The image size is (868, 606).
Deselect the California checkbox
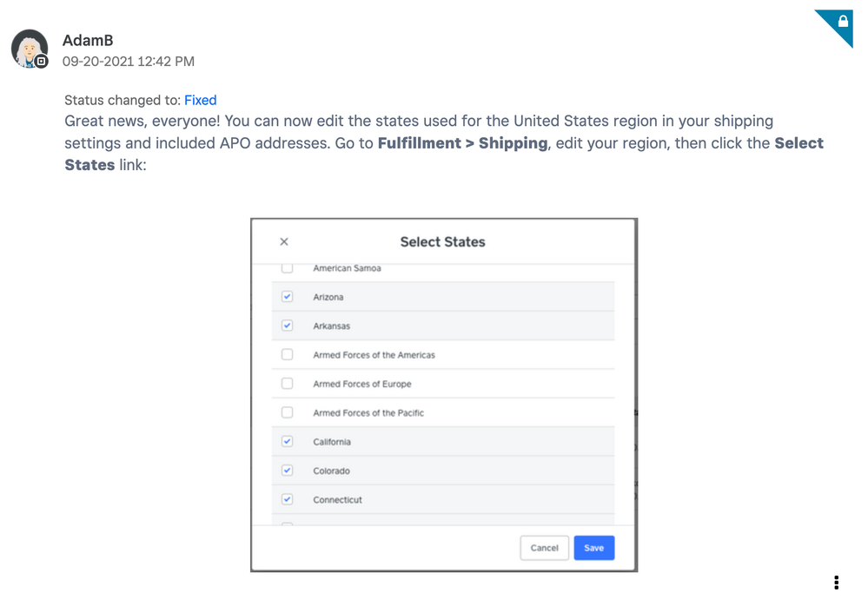(288, 441)
